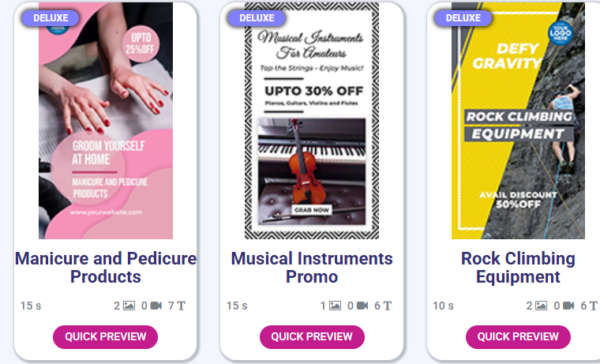Open Manicure and Pedicure Products title
The image size is (600, 364).
[x=106, y=267]
